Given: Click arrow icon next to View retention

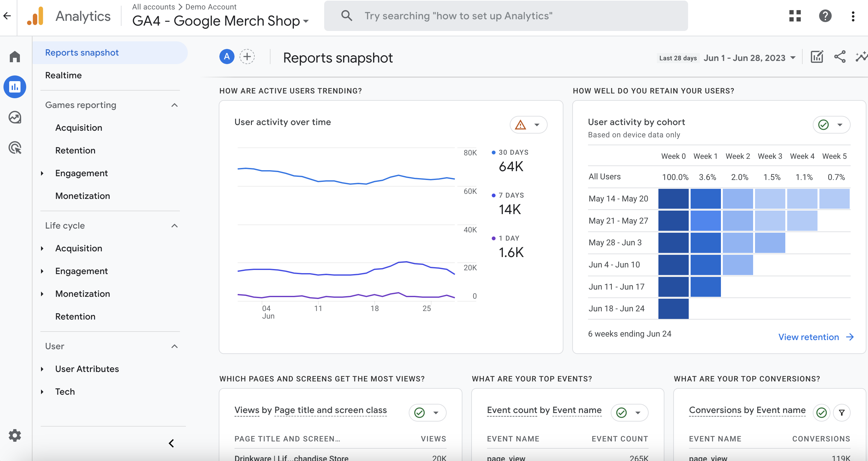Looking at the screenshot, I should coord(850,337).
